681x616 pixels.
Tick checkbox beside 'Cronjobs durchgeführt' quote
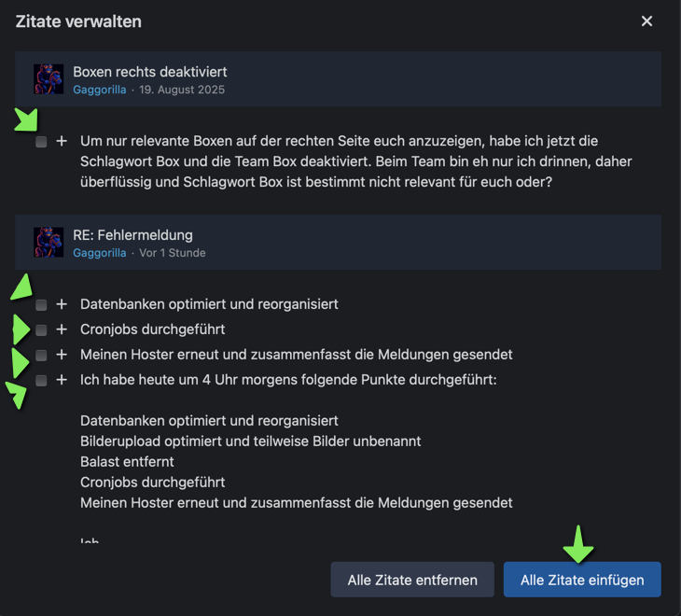[41, 330]
